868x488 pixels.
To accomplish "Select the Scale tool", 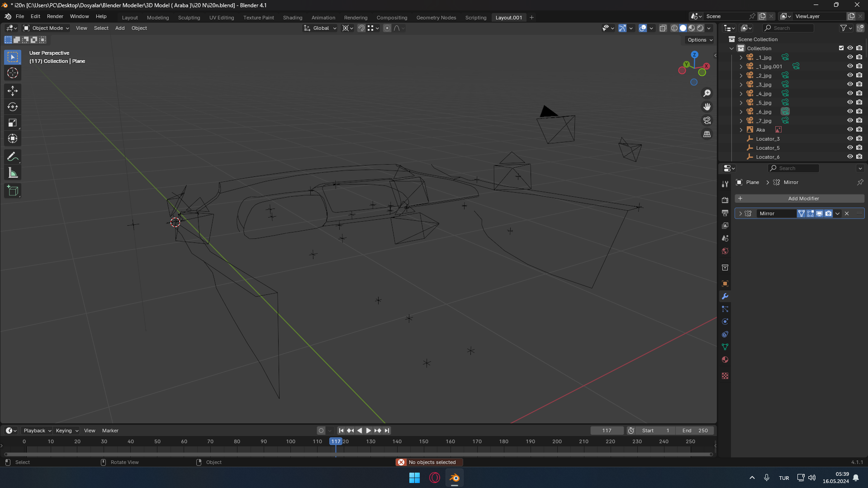I will [13, 123].
